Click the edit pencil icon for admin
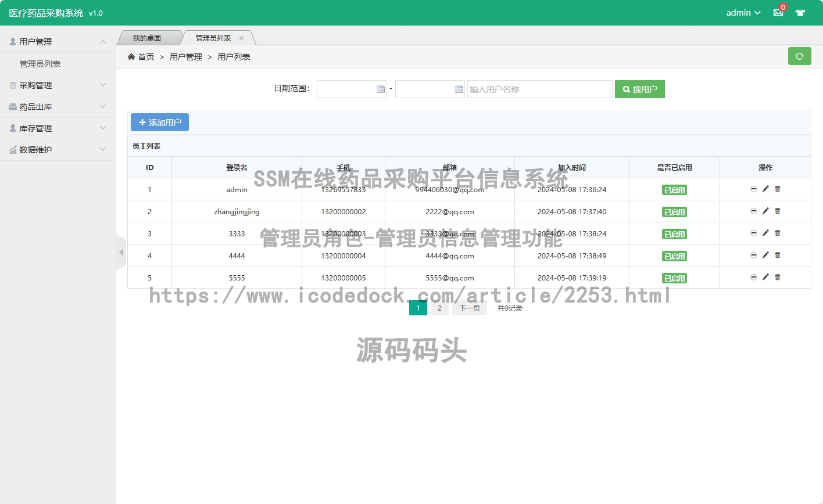This screenshot has width=823, height=504. (x=765, y=189)
